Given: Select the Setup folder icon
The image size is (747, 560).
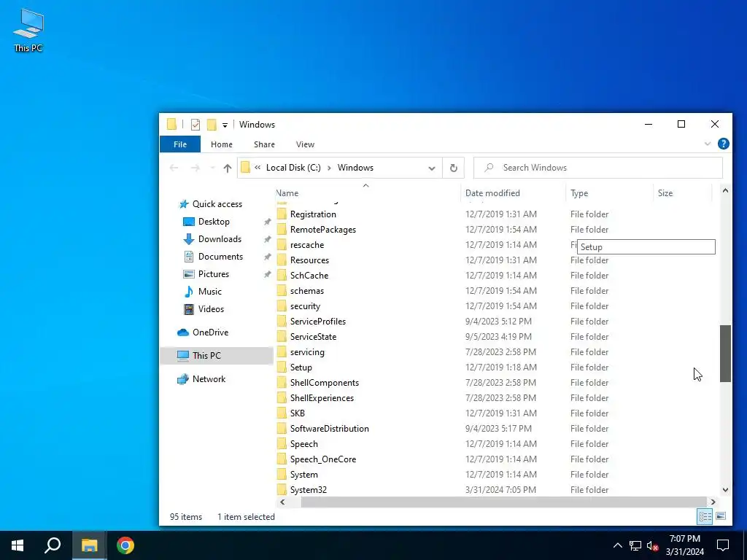Looking at the screenshot, I should [x=282, y=367].
